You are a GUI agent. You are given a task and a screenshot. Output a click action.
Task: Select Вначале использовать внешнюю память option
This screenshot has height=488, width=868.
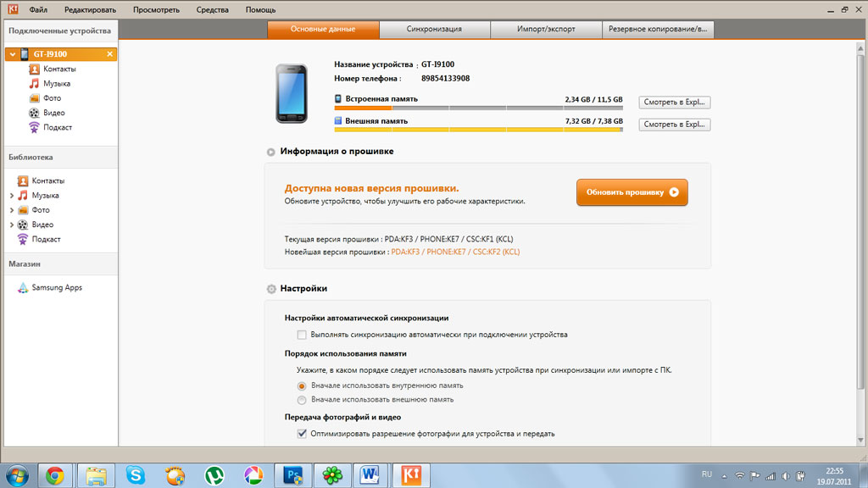click(x=302, y=400)
